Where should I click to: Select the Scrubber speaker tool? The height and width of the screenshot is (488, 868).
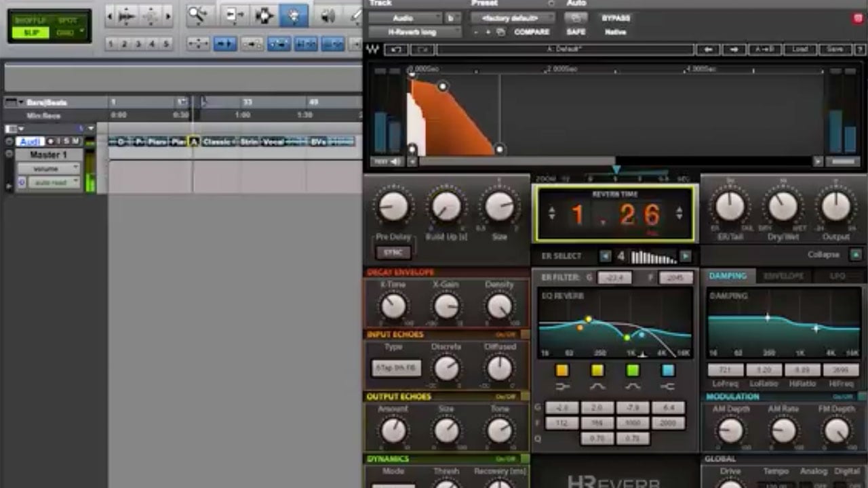(328, 14)
